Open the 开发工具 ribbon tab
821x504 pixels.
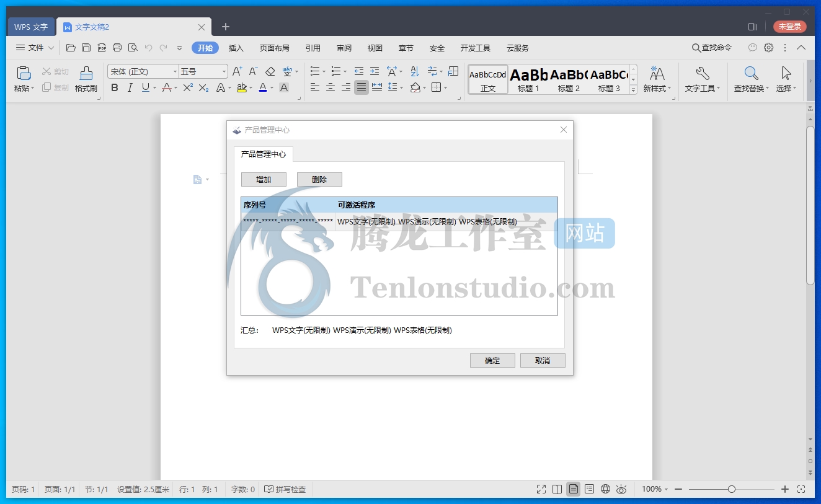coord(475,48)
